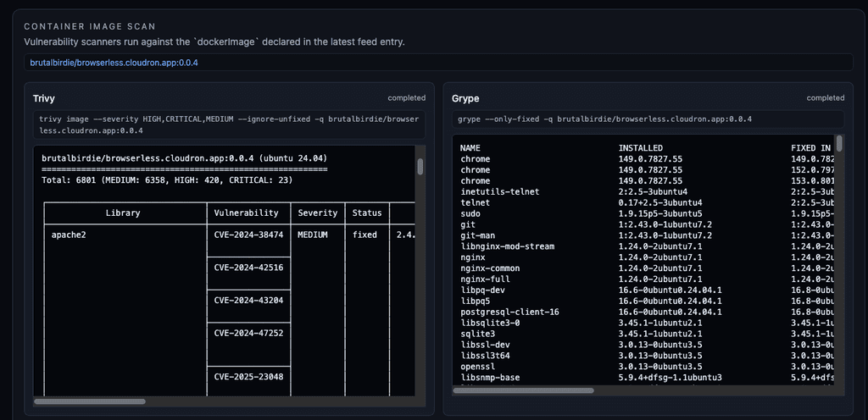Click the Trivy panel heading
Viewport: 868px width, 420px height.
(44, 98)
